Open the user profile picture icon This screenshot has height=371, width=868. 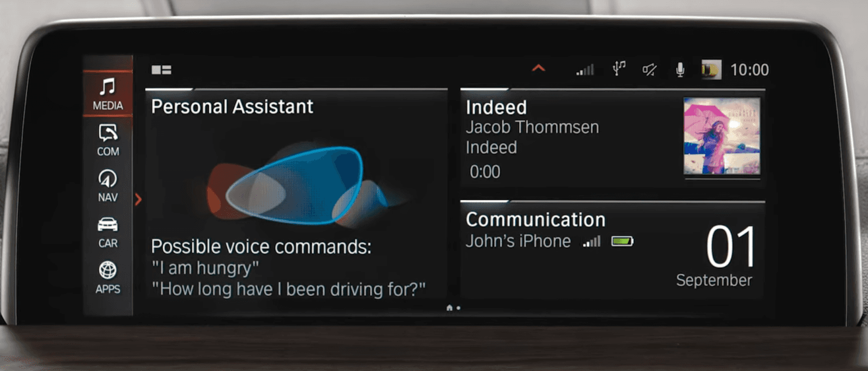711,70
